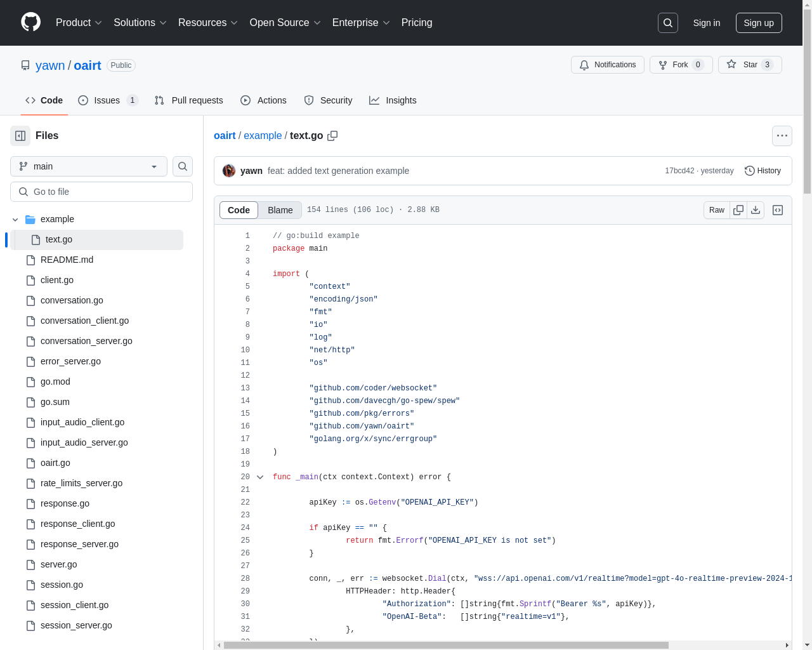
Task: Open commit message 'feat: added text generation example'
Action: (x=338, y=171)
